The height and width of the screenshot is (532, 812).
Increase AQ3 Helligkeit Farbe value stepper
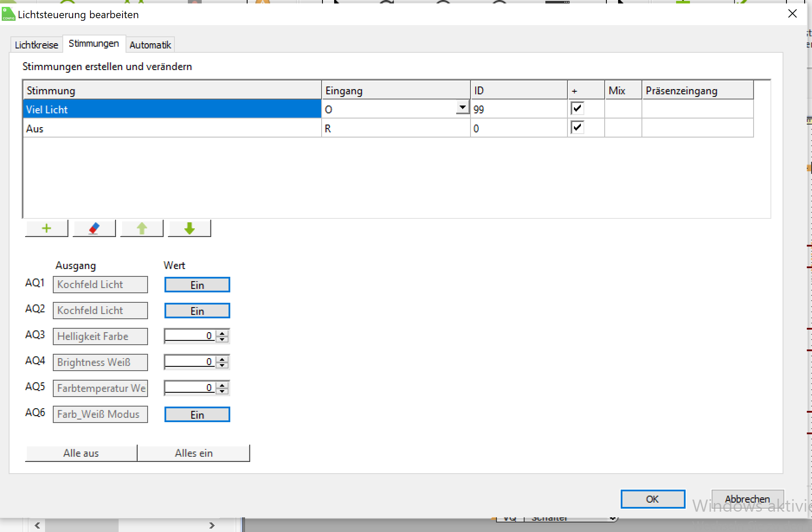point(222,333)
